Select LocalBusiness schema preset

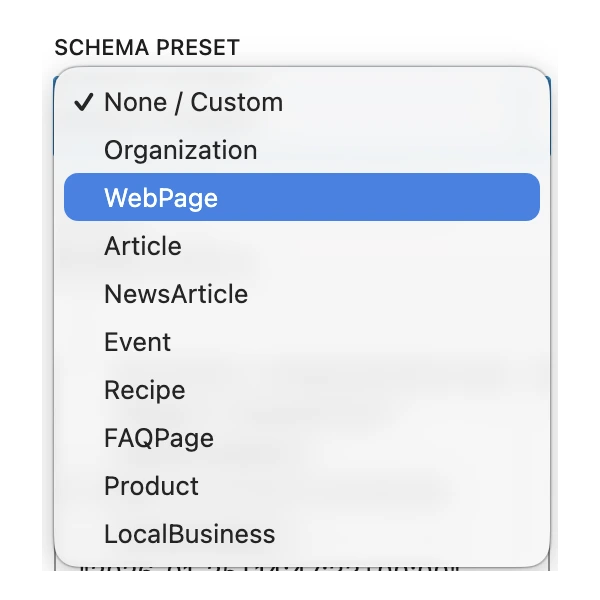click(x=190, y=534)
